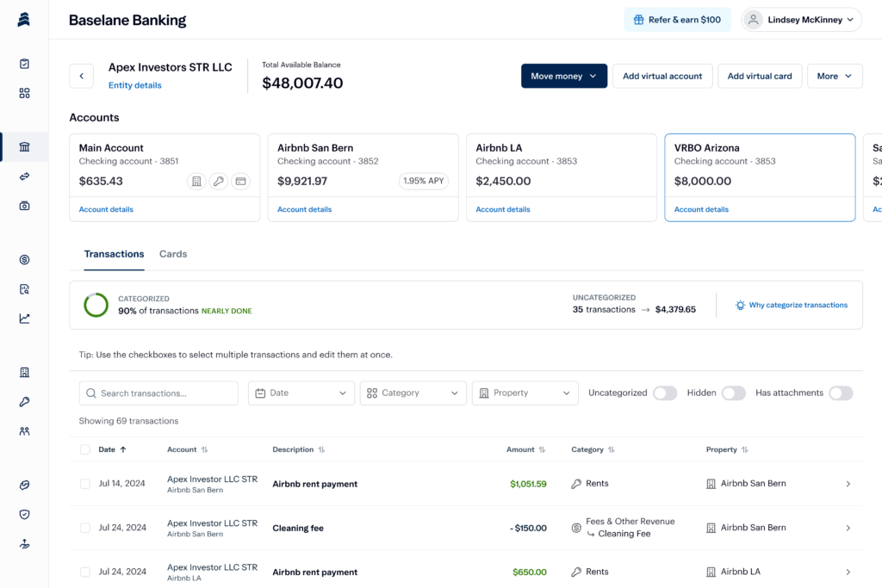Open the Date filter dropdown
The height and width of the screenshot is (588, 882).
(301, 393)
